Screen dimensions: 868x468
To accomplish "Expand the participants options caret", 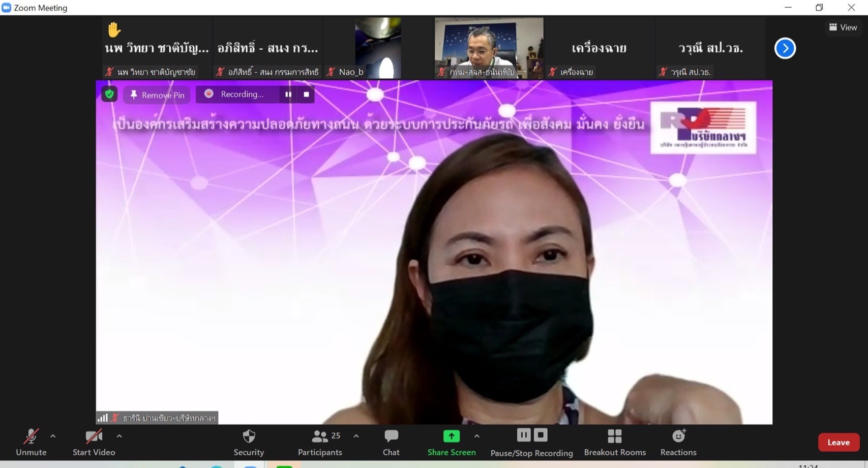I will (x=356, y=436).
